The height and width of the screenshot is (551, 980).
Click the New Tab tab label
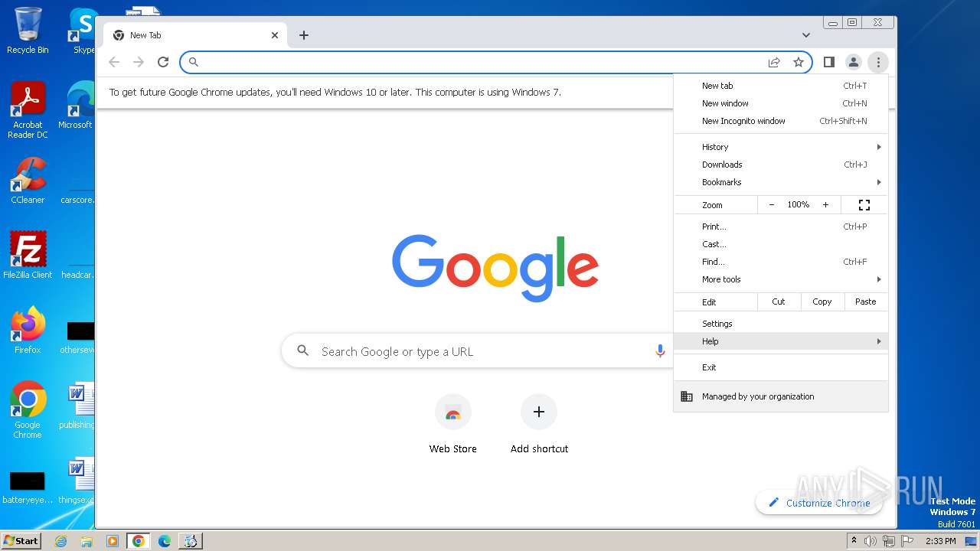tap(145, 35)
